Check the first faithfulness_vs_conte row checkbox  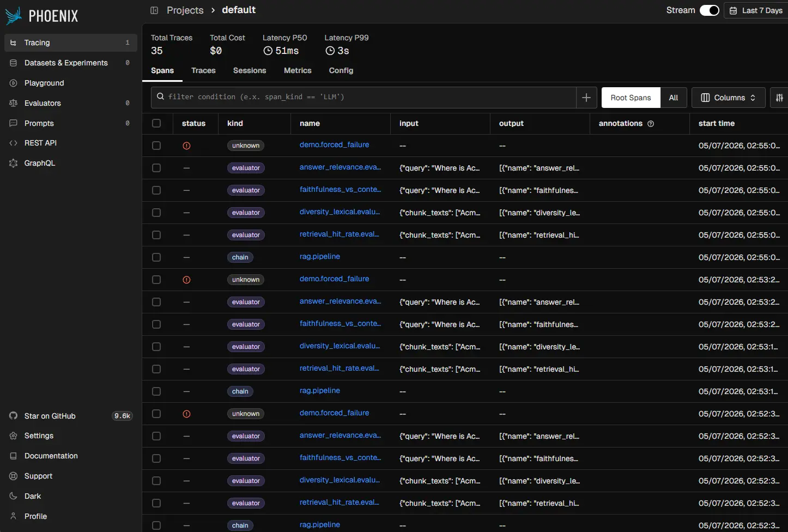[x=156, y=190]
